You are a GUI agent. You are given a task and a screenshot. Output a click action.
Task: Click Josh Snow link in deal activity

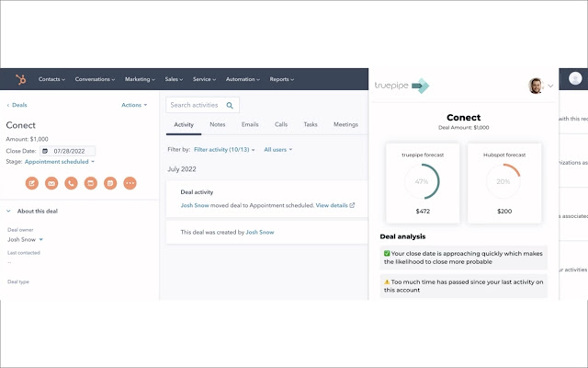[x=195, y=205]
